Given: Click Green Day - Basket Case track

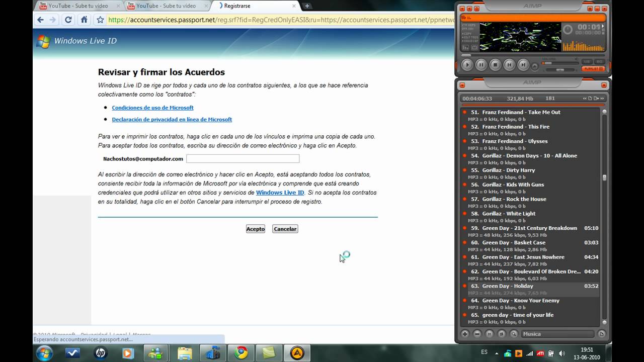Looking at the screenshot, I should point(530,246).
